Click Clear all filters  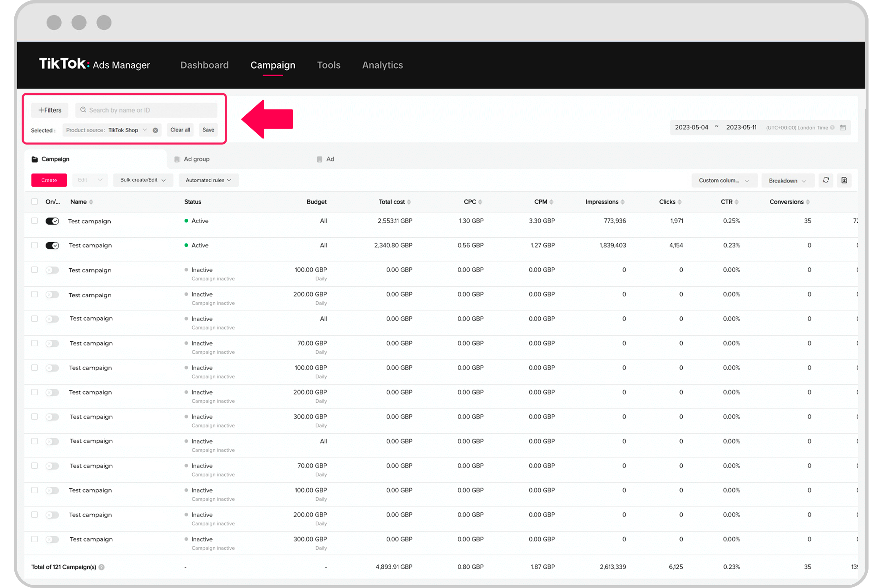(180, 130)
